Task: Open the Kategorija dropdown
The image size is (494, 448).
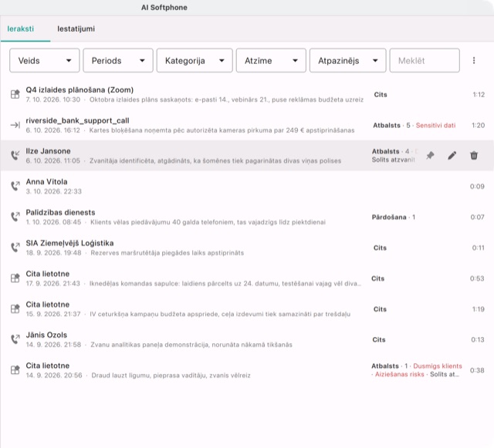Action: (195, 60)
